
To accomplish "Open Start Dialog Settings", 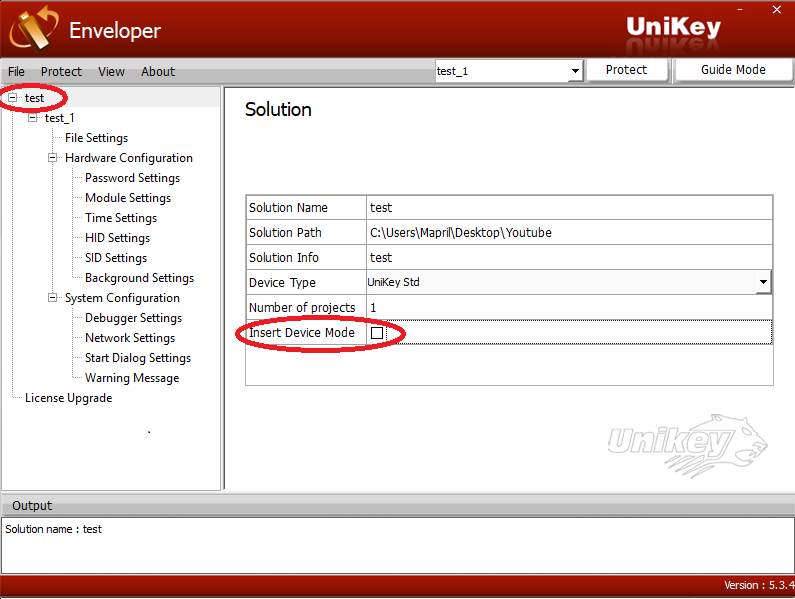I will (x=138, y=358).
